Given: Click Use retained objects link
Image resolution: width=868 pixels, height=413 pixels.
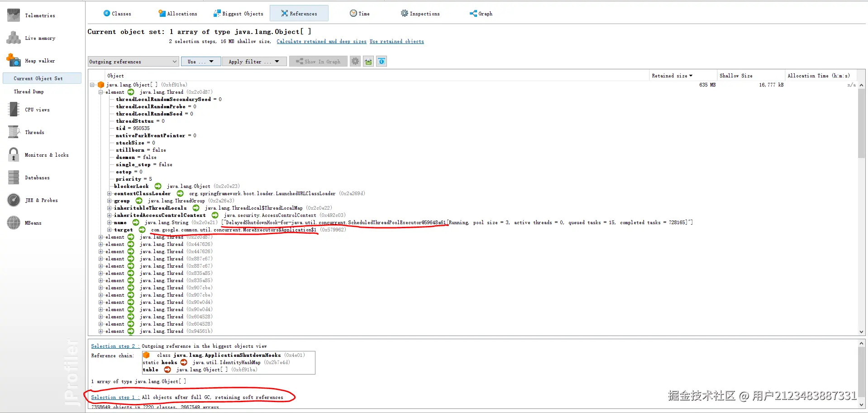Looking at the screenshot, I should pos(396,41).
